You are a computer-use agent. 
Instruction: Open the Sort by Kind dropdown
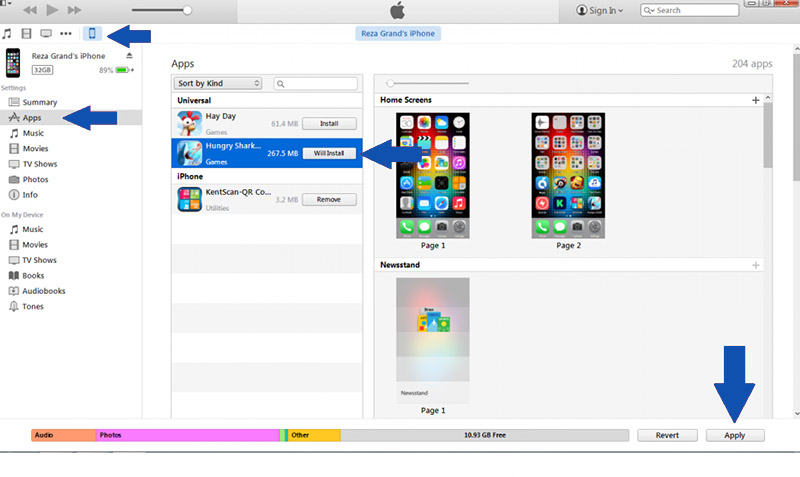(x=218, y=83)
